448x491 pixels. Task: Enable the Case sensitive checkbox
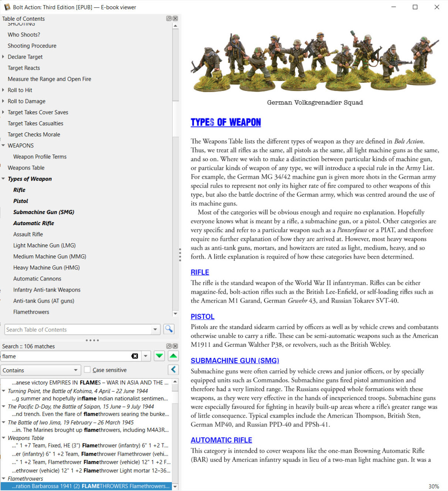click(87, 370)
